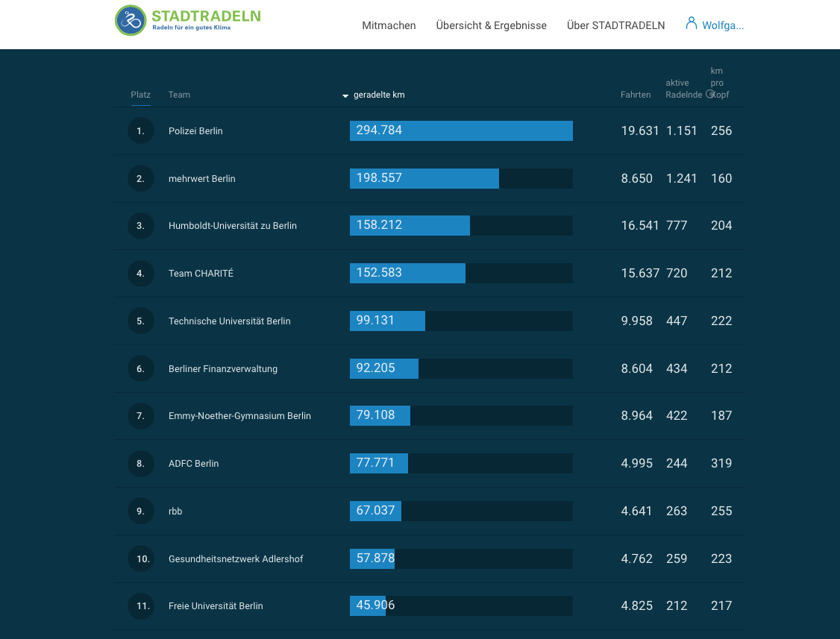This screenshot has width=840, height=639.
Task: Sort by the km pro Kopf column
Action: point(719,83)
